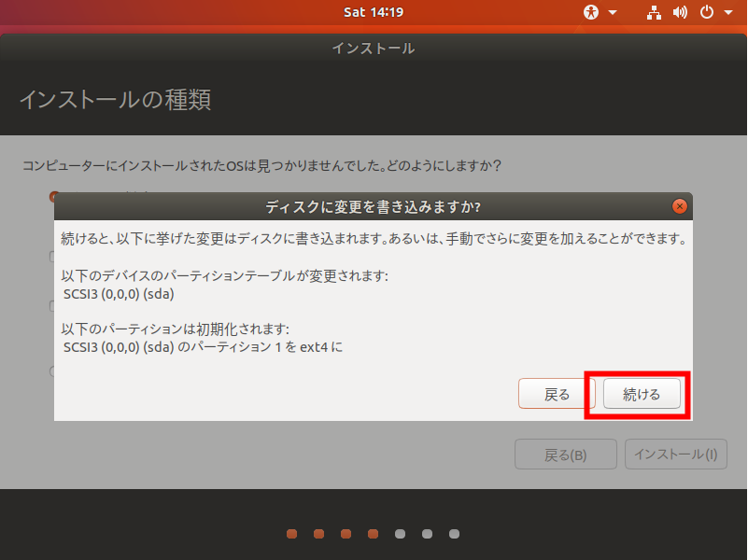This screenshot has height=560, width=748.
Task: Click the 続ける button in the dialog
Action: tap(642, 394)
